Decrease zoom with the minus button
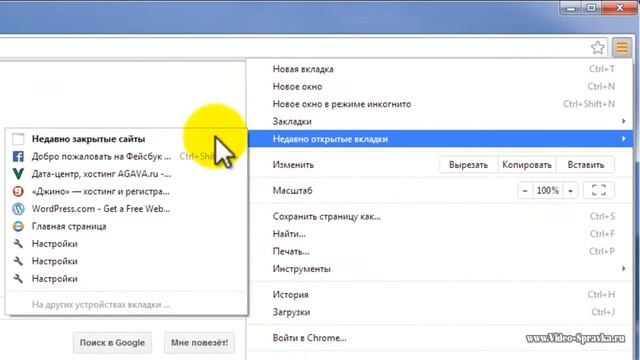Image resolution: width=640 pixels, height=360 pixels. click(x=525, y=191)
